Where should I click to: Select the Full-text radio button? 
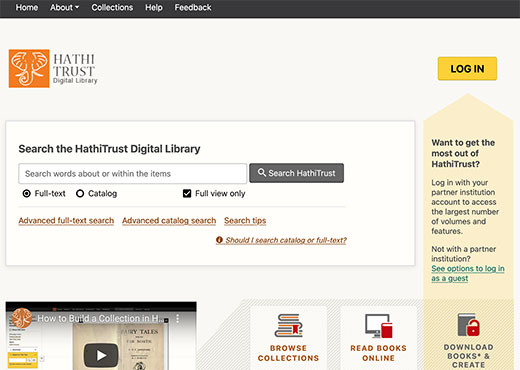[26, 193]
